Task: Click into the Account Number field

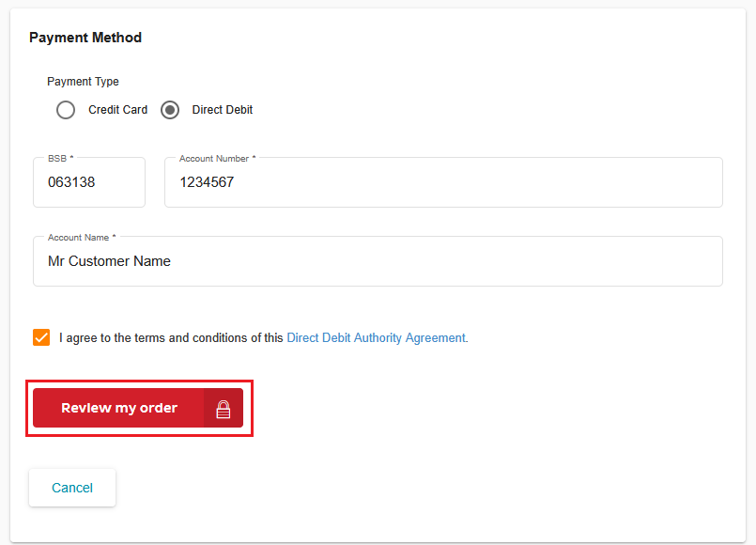Action: 443,182
